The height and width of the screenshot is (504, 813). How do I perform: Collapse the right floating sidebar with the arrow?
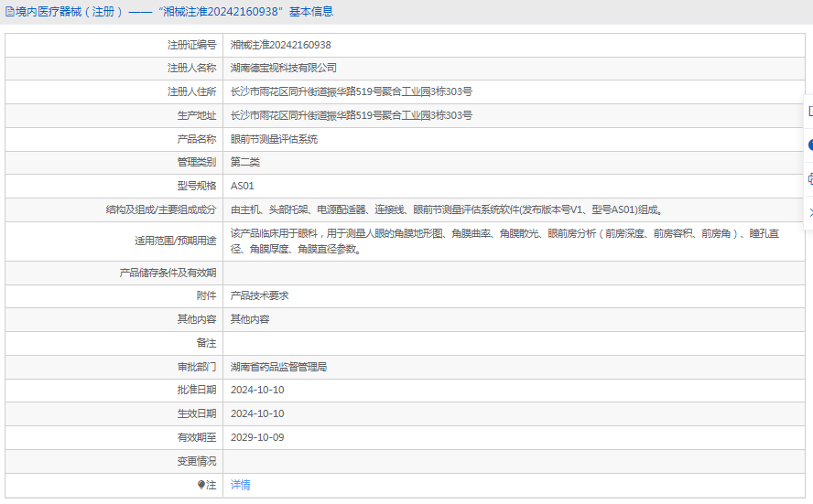click(809, 212)
